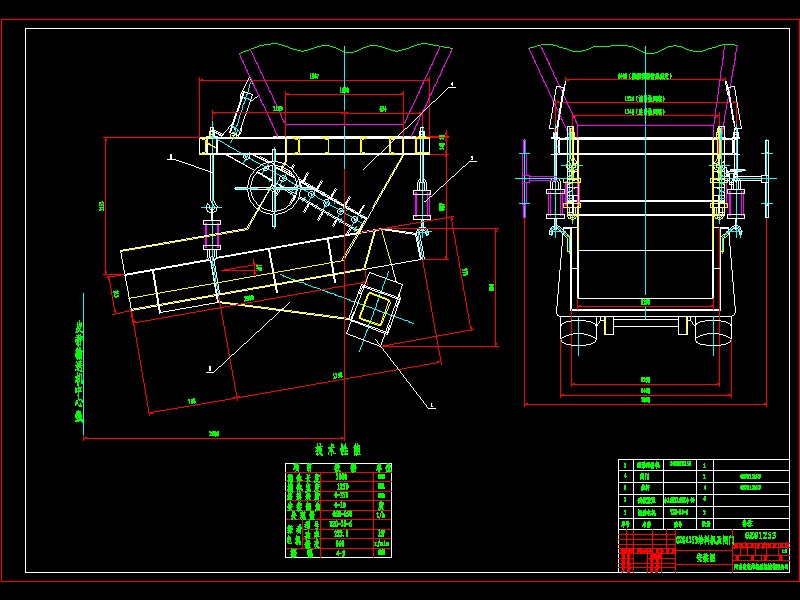The width and height of the screenshot is (800, 600).
Task: Select the 备注 header in parts list
Action: point(747,523)
